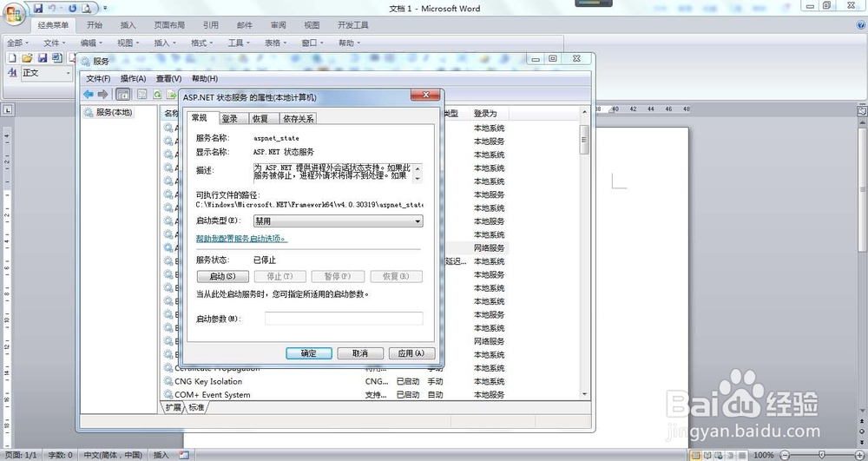Click the Outline view icon in status bar
This screenshot has height=461, width=868.
click(x=729, y=455)
